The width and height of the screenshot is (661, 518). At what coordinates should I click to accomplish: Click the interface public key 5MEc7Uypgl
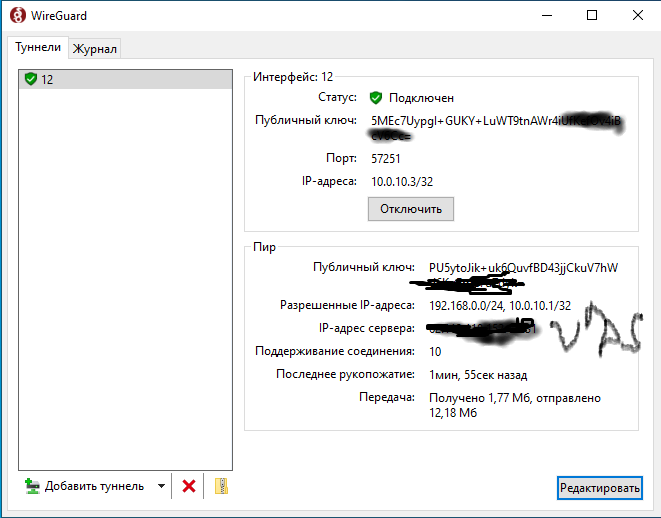pos(495,121)
